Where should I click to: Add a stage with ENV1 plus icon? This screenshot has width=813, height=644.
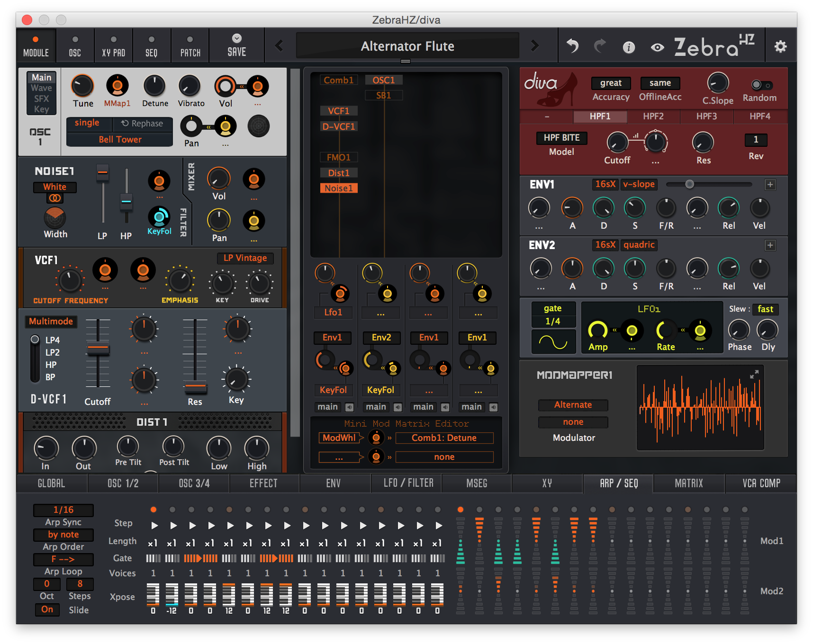[x=770, y=185]
